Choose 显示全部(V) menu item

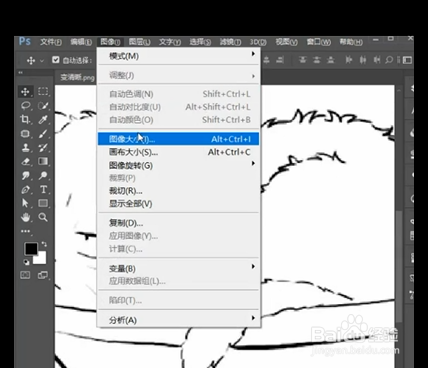(x=178, y=204)
